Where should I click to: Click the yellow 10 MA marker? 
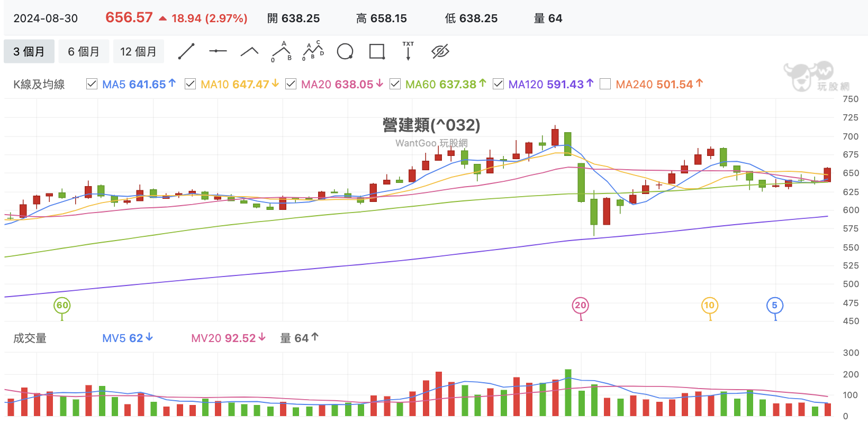709,305
